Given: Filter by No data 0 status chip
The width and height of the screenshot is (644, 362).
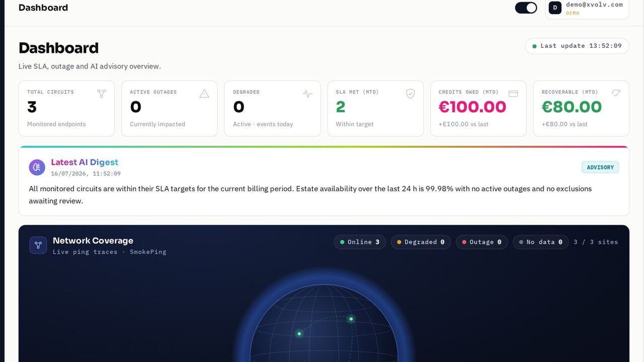Looking at the screenshot, I should pos(540,242).
